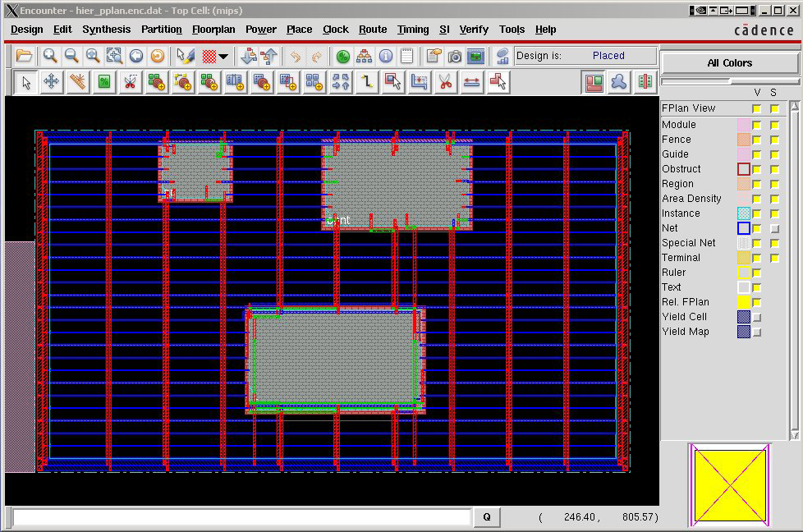
Task: Click the Q button beside the command field
Action: pos(487,517)
